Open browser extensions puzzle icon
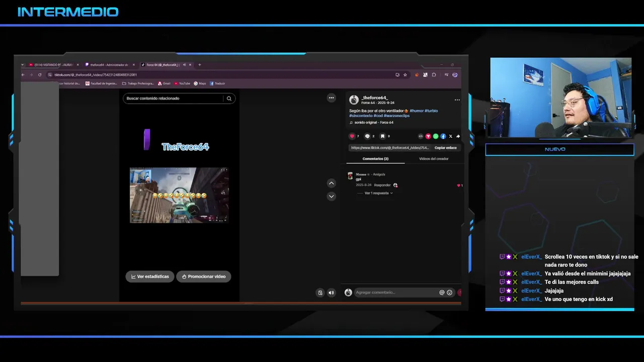Screen dimensions: 644x362 click(434, 75)
